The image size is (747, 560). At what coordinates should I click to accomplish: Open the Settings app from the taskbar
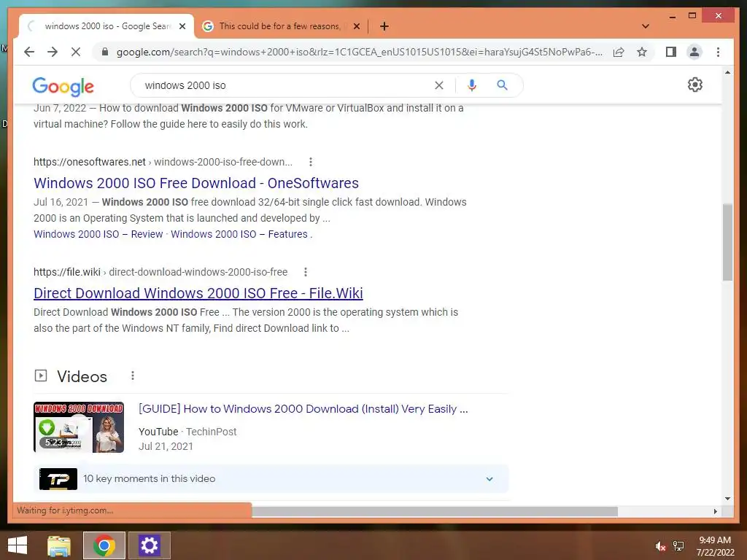click(149, 545)
